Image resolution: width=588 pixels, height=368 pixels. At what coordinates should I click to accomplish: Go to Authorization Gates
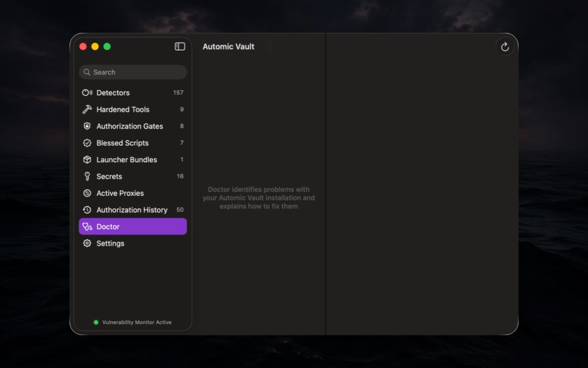133,126
